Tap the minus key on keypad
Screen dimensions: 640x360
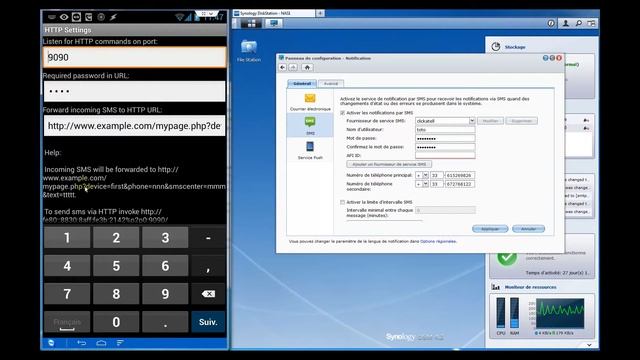click(208, 238)
